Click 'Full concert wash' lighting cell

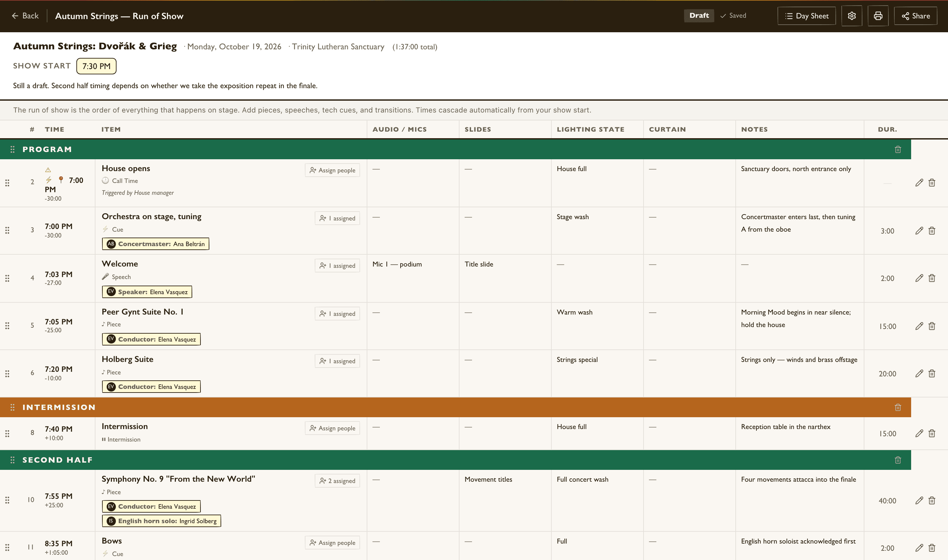point(582,479)
